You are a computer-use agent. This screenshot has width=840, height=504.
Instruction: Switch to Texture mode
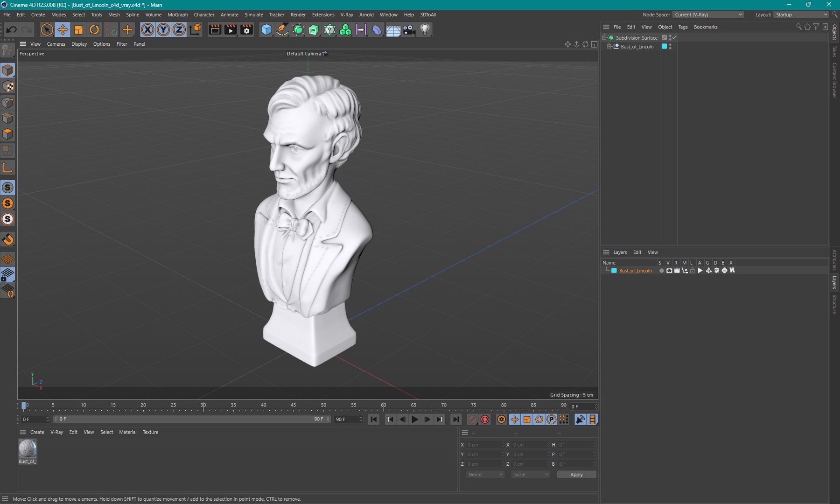tap(8, 86)
